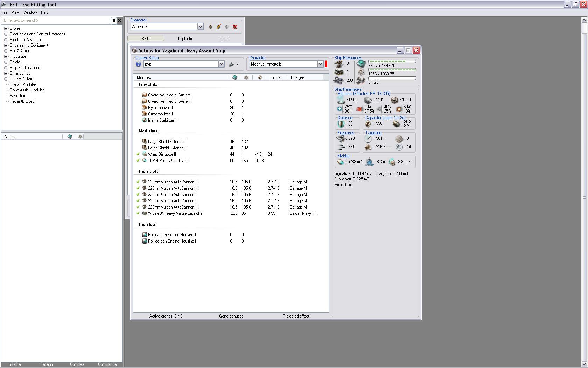588x368 pixels.
Task: Open the Magnus Immortalis character dropdown
Action: tap(320, 64)
